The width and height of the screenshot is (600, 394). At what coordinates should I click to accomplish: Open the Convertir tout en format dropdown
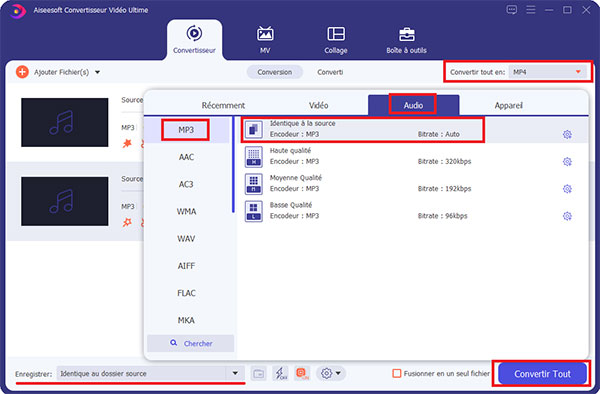(548, 72)
